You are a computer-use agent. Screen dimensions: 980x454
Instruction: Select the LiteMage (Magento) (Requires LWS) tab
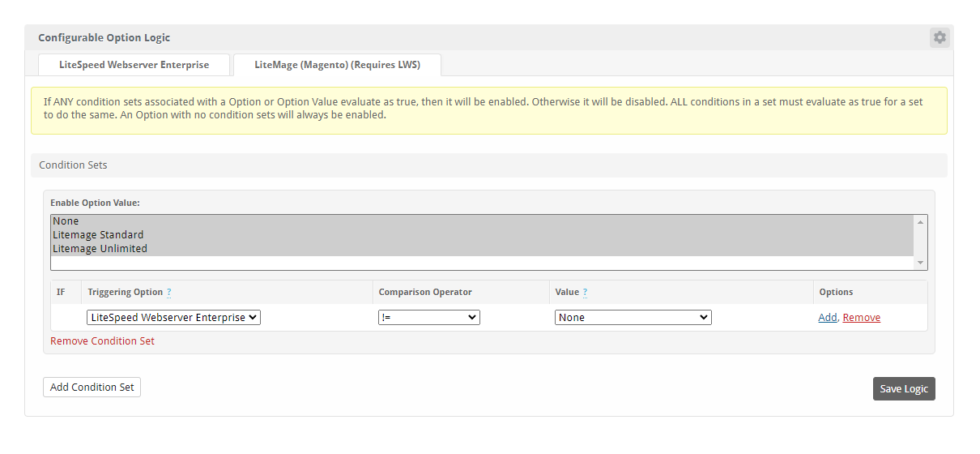click(x=337, y=65)
